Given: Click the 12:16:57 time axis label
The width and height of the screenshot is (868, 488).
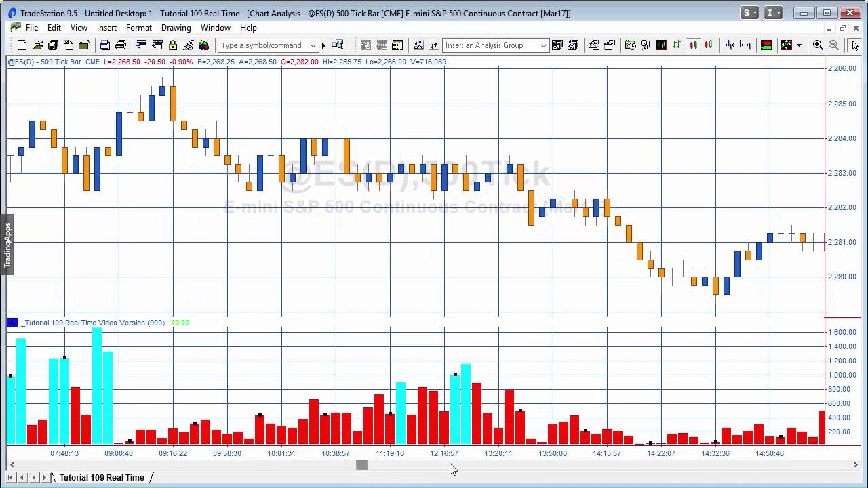Looking at the screenshot, I should tap(444, 453).
